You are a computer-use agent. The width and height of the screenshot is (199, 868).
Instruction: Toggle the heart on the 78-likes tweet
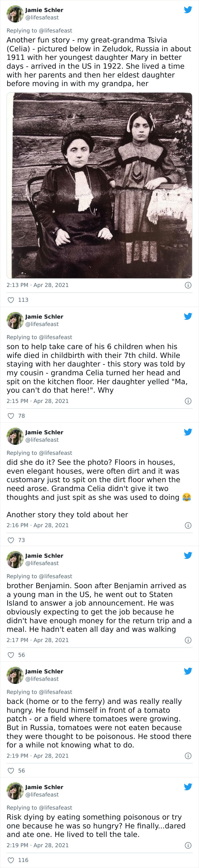[11, 416]
